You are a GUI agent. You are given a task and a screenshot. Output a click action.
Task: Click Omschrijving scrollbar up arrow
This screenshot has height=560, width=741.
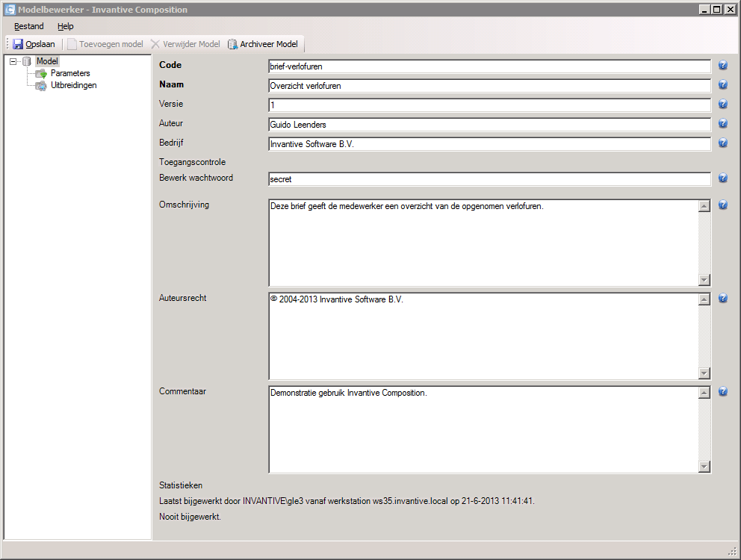coord(704,206)
